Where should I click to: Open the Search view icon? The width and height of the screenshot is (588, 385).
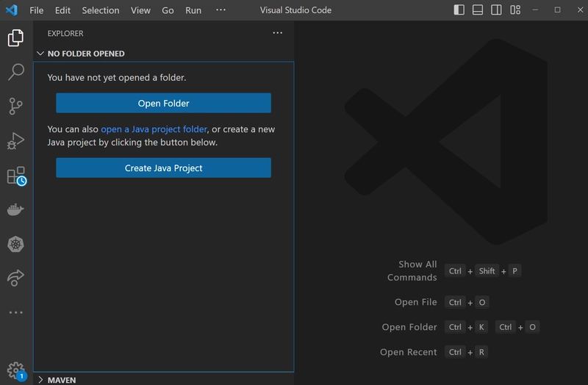15,71
